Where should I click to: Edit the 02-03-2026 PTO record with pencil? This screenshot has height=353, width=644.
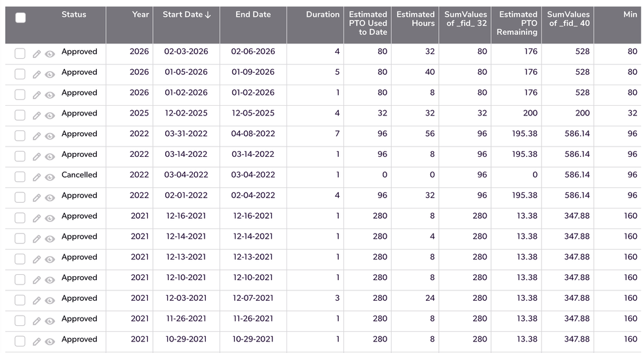point(37,54)
